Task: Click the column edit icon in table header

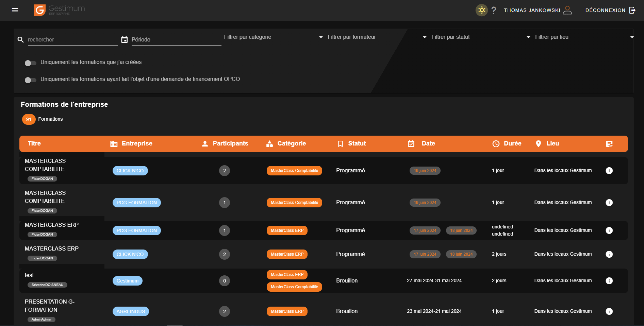Action: click(609, 144)
